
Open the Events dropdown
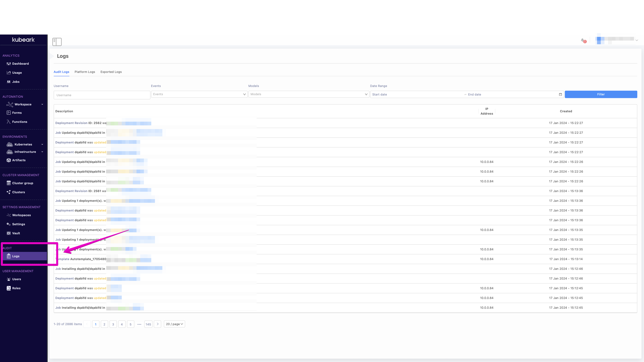click(x=199, y=94)
